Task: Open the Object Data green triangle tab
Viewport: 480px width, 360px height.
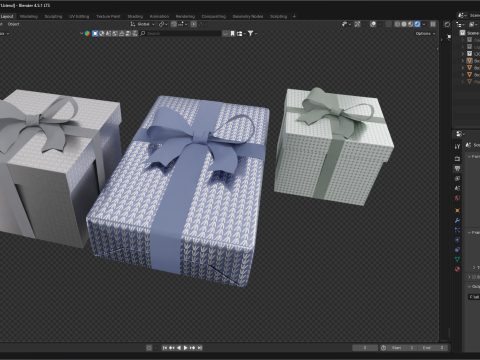Action: click(x=457, y=259)
